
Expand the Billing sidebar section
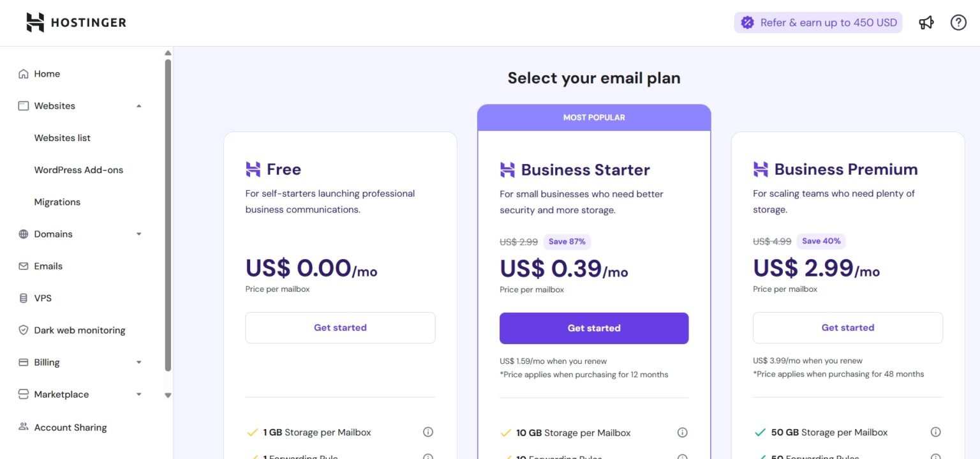pyautogui.click(x=139, y=363)
